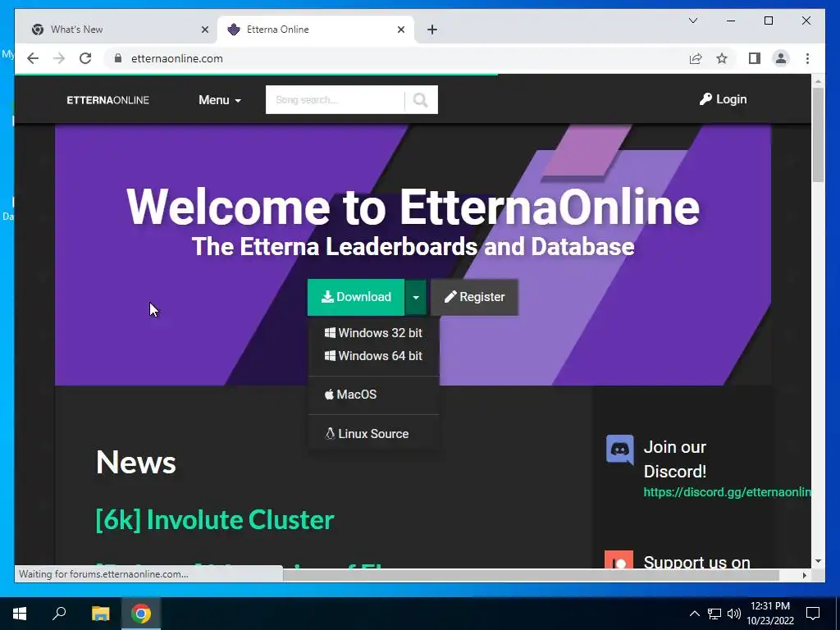Open Windows taskbar search
The image size is (840, 630).
click(x=59, y=614)
